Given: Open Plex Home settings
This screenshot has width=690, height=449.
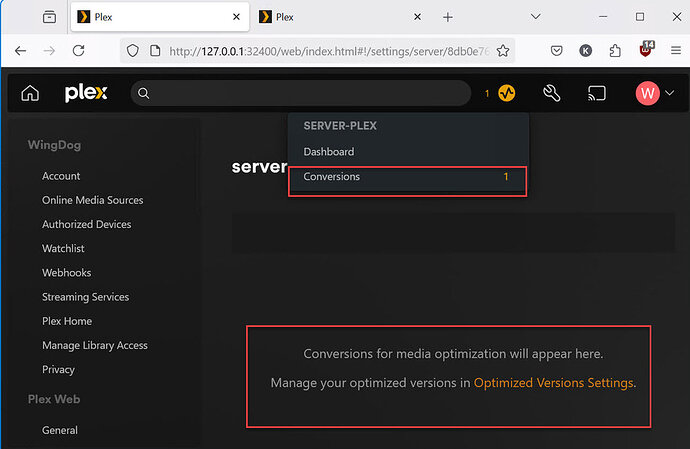Looking at the screenshot, I should pos(67,321).
